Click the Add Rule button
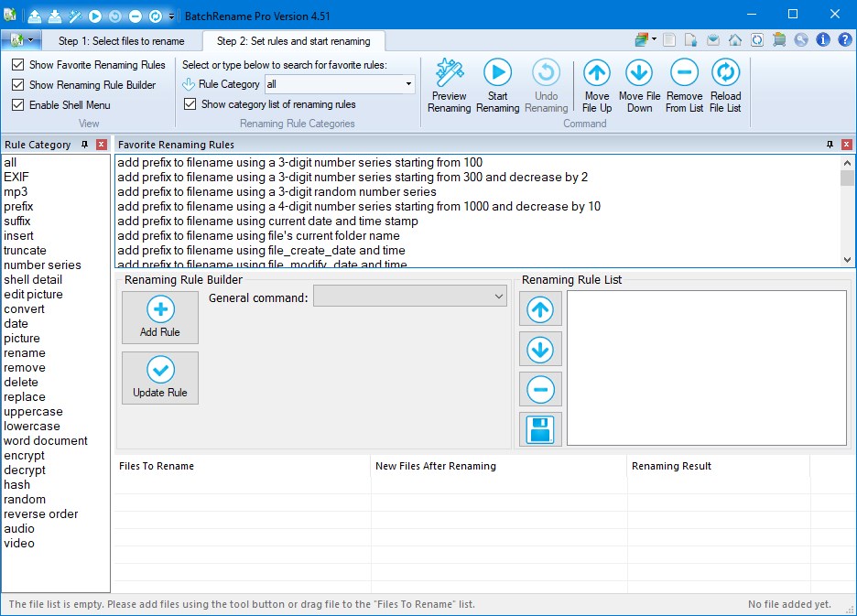 (160, 318)
